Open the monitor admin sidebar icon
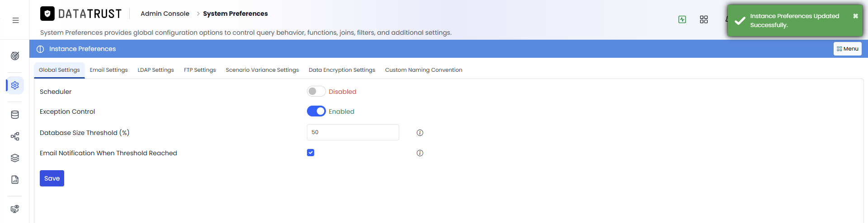The image size is (868, 223). (15, 209)
